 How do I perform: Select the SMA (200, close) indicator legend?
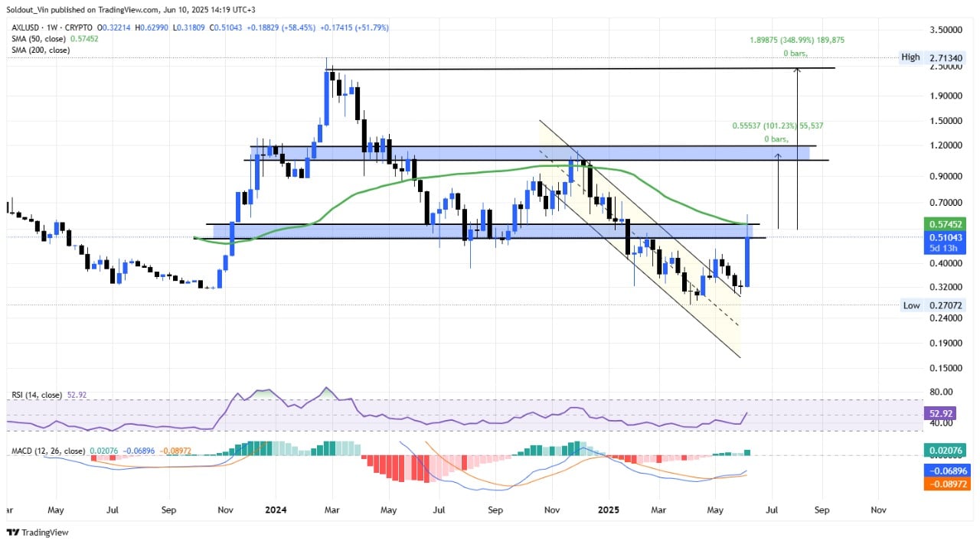(x=38, y=50)
